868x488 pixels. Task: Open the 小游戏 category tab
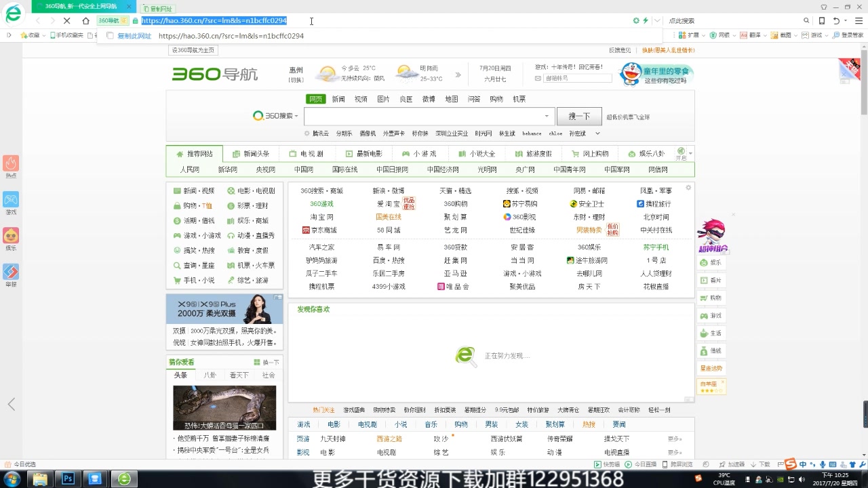coord(419,154)
